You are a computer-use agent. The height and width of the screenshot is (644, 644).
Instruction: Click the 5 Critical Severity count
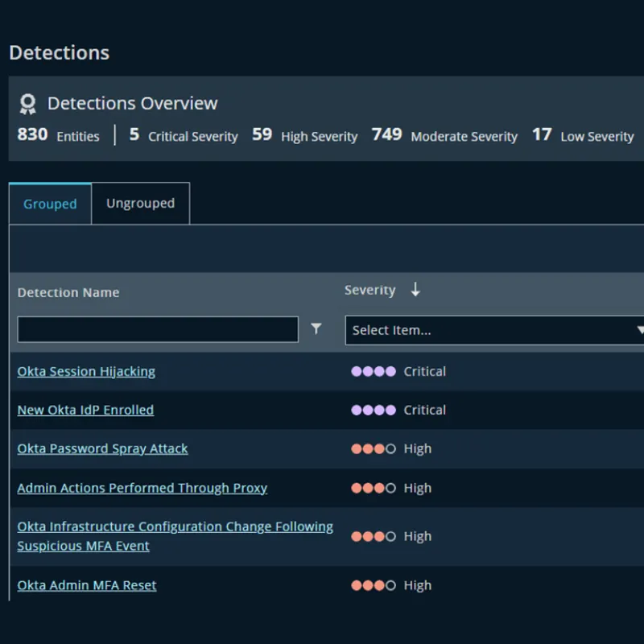(x=184, y=135)
